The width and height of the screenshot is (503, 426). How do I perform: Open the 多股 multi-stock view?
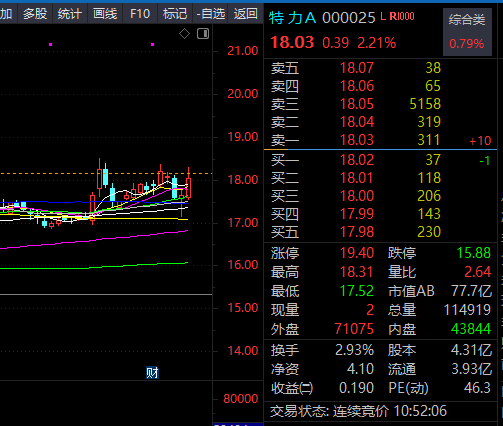35,14
